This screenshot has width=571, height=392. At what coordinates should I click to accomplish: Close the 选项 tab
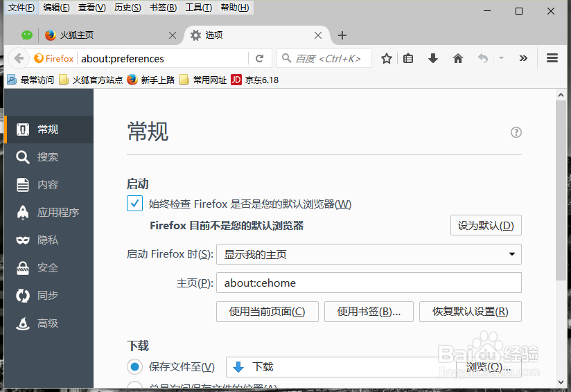[318, 35]
